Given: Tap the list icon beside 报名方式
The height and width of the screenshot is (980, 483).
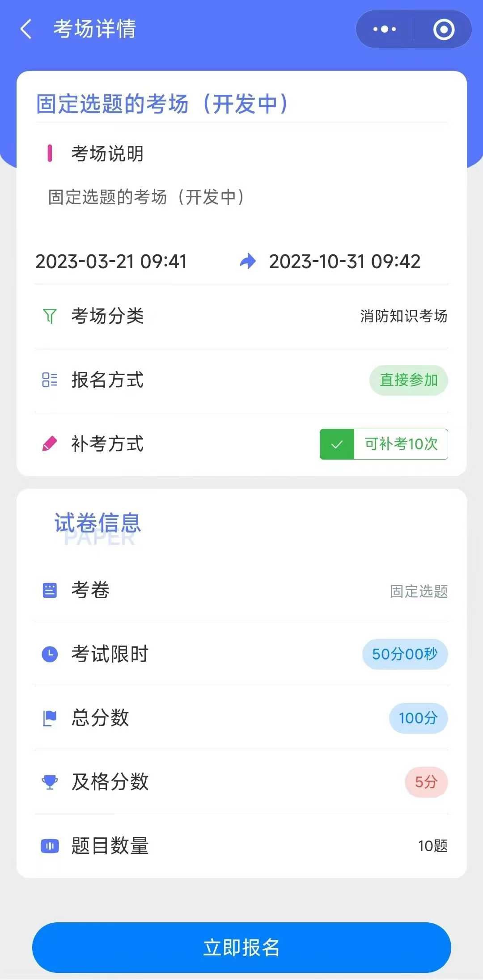Looking at the screenshot, I should pyautogui.click(x=50, y=380).
